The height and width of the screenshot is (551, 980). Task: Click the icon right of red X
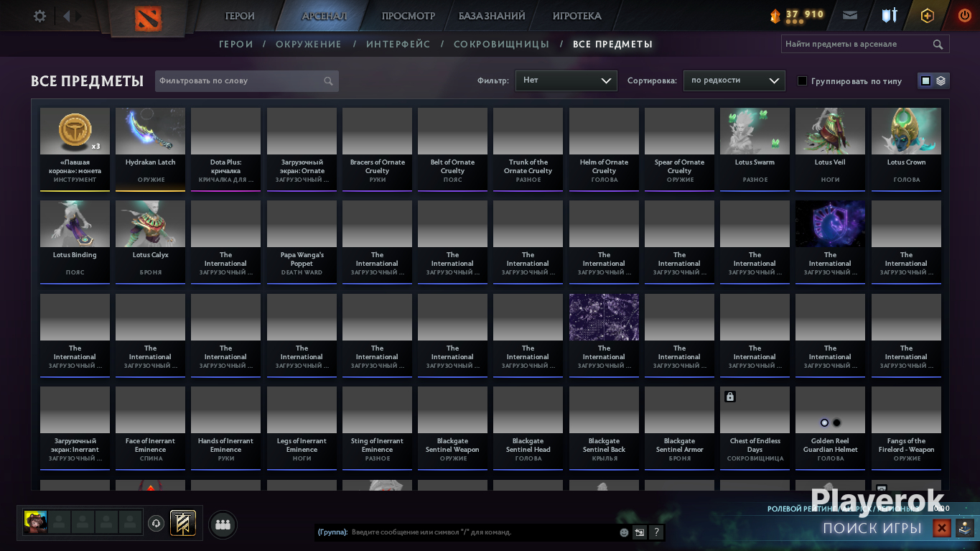(x=965, y=529)
